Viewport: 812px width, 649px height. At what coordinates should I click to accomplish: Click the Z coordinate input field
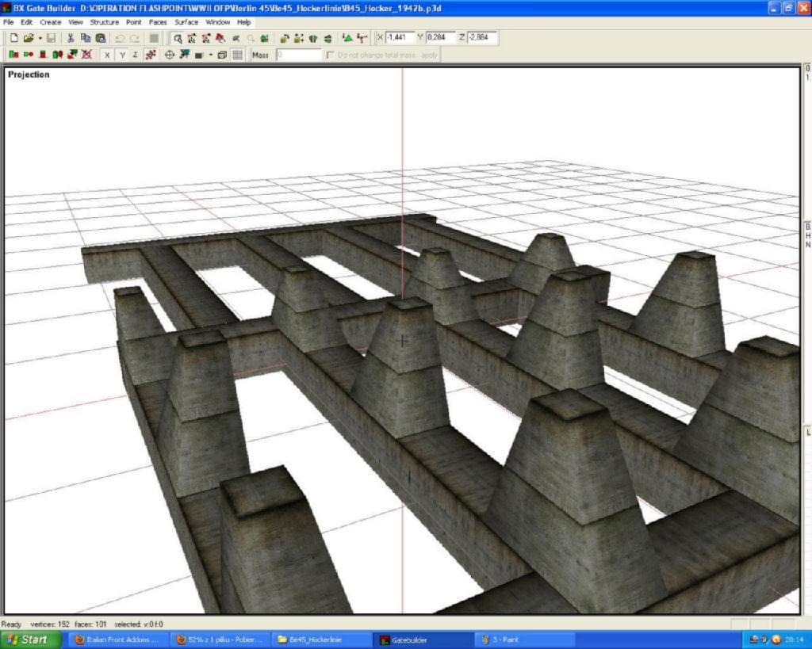[x=483, y=37]
